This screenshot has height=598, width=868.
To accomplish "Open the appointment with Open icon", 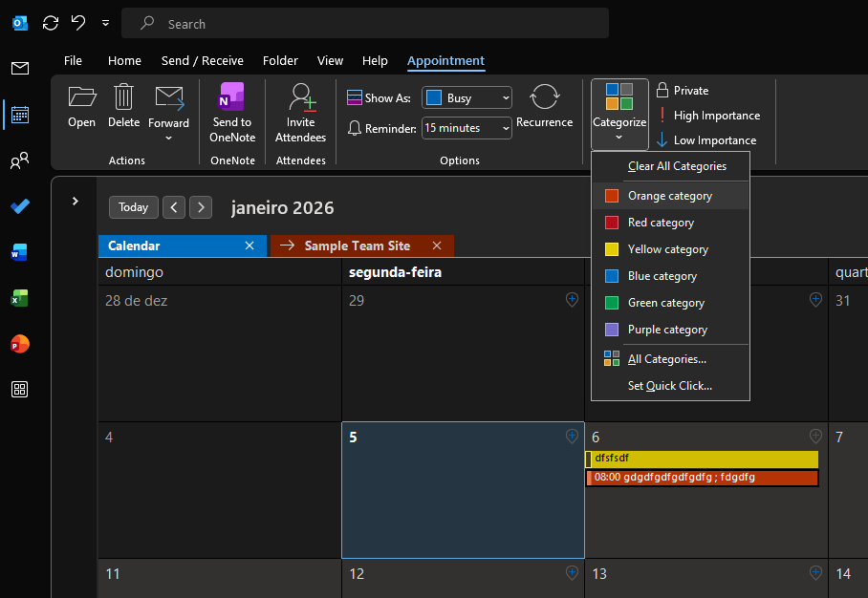I will click(81, 108).
